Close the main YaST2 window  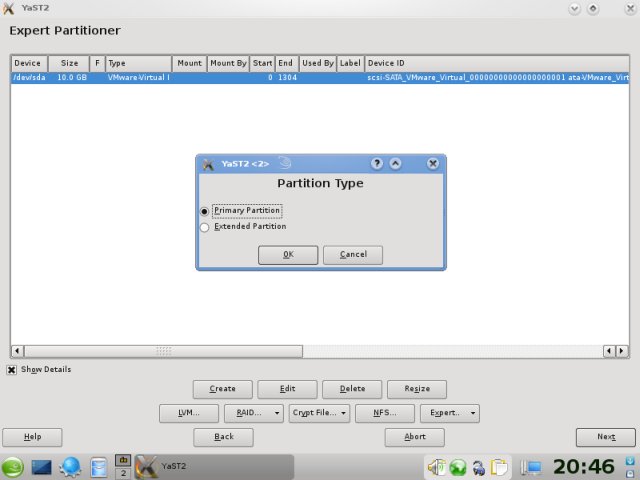point(631,9)
